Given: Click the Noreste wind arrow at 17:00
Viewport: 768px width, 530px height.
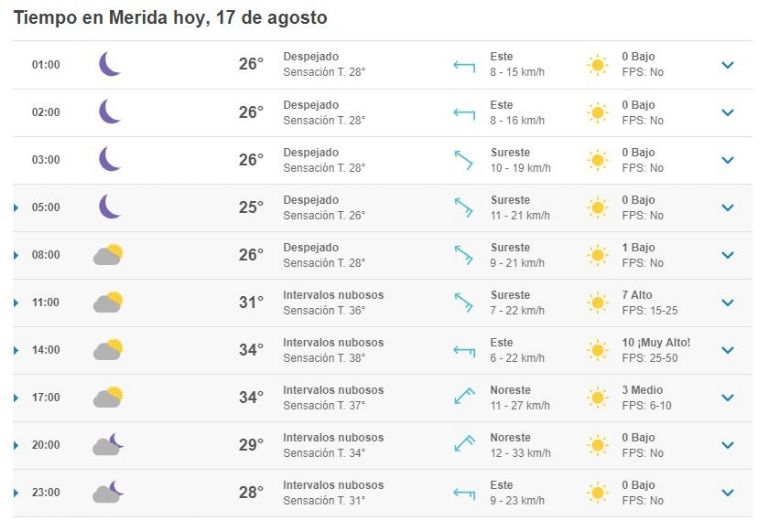Looking at the screenshot, I should tap(464, 396).
